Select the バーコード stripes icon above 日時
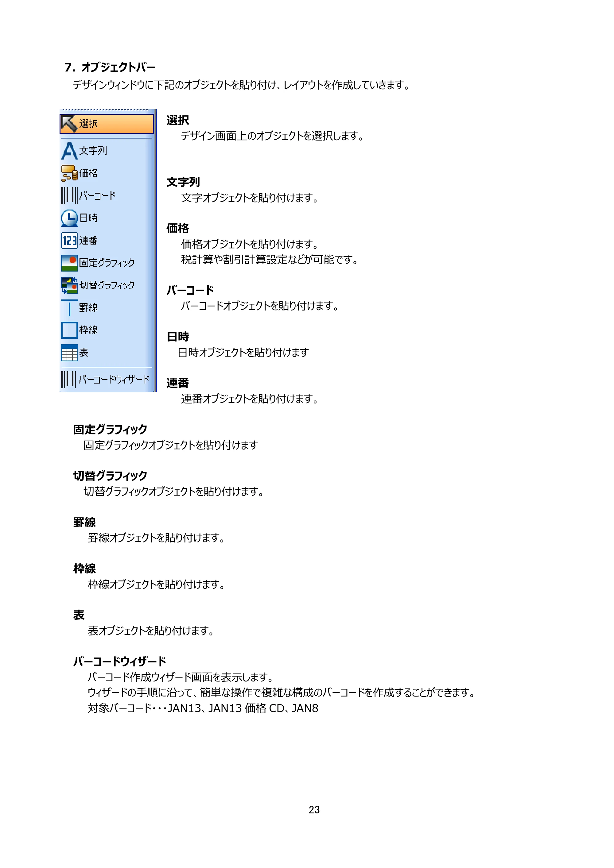Image resolution: width=614 pixels, height=868 pixels. [69, 195]
